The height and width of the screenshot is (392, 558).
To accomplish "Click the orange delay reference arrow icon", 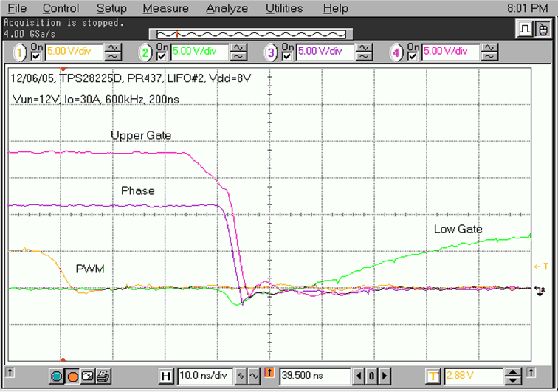I will (x=269, y=373).
